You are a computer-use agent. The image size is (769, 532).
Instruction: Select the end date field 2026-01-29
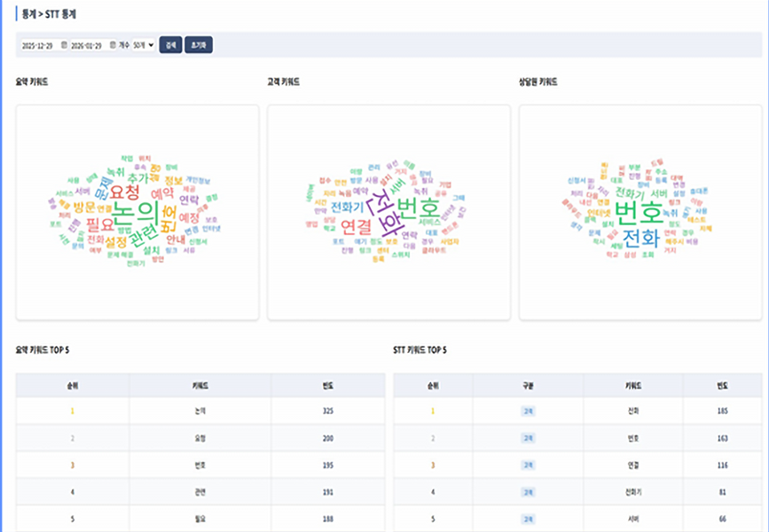click(93, 45)
